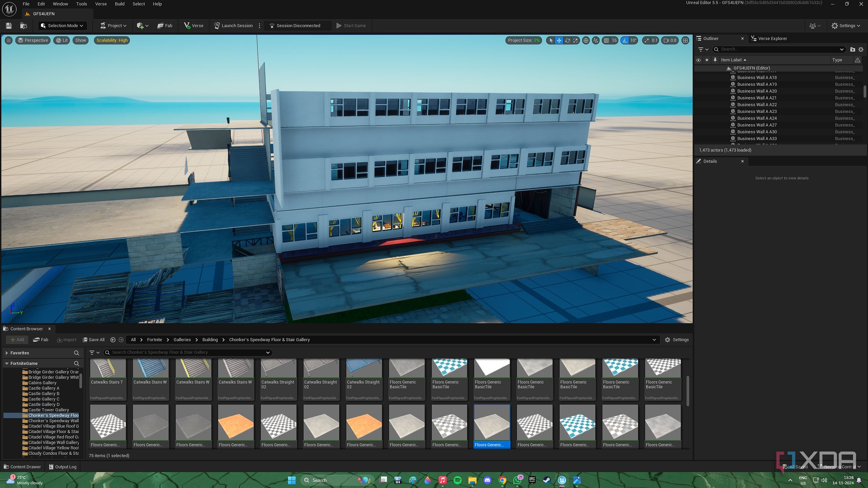The image size is (868, 488).
Task: Create a new folder in the Outliner
Action: pyautogui.click(x=852, y=50)
